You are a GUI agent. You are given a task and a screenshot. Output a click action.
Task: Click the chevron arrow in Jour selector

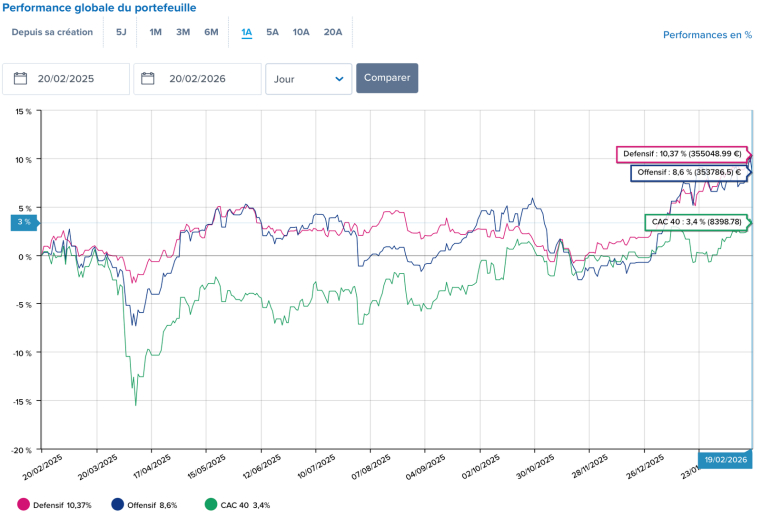pos(339,78)
